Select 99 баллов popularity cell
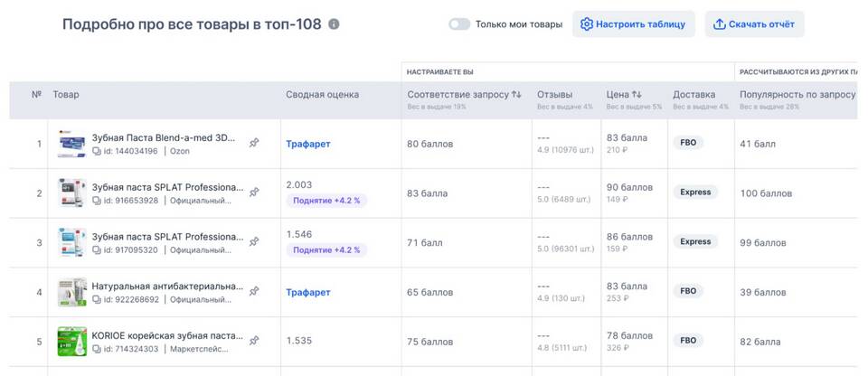Viewport: 868px width, 376px height. click(763, 242)
